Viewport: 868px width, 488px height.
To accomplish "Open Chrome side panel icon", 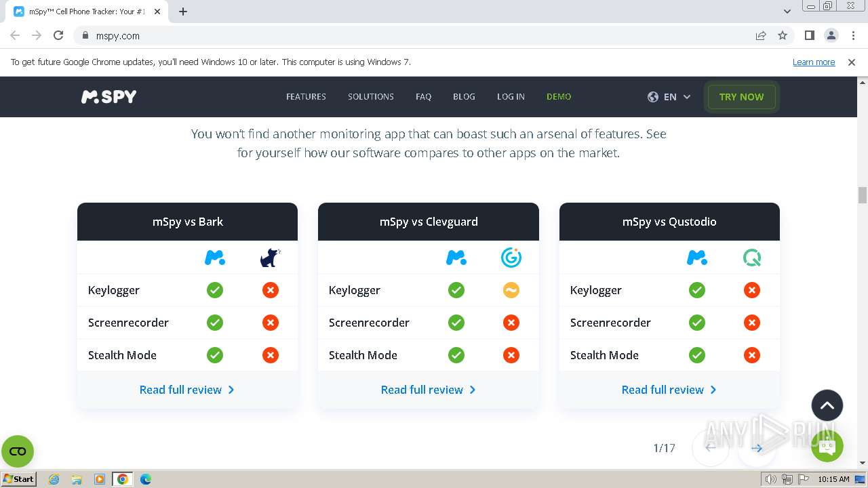I will pos(809,36).
